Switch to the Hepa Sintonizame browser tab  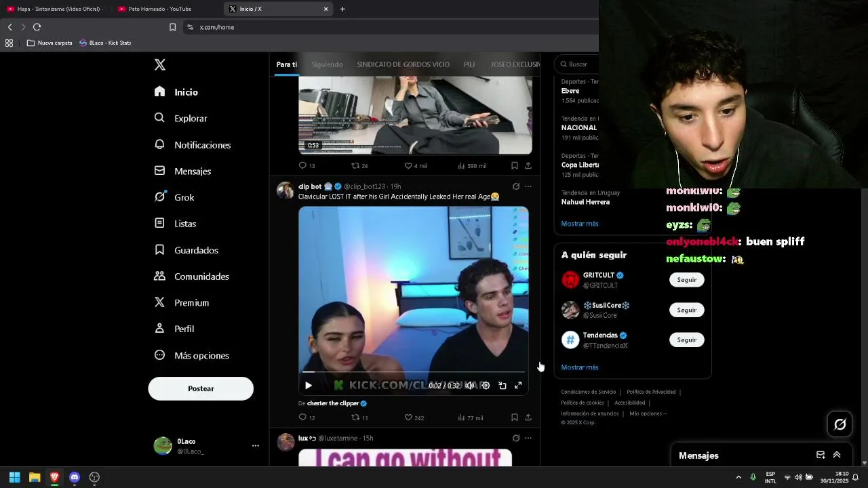tap(56, 9)
